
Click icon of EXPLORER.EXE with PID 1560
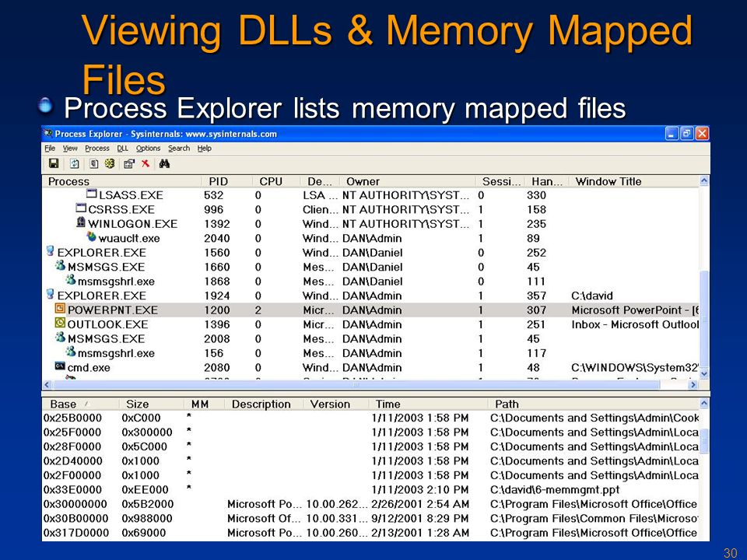click(x=50, y=250)
